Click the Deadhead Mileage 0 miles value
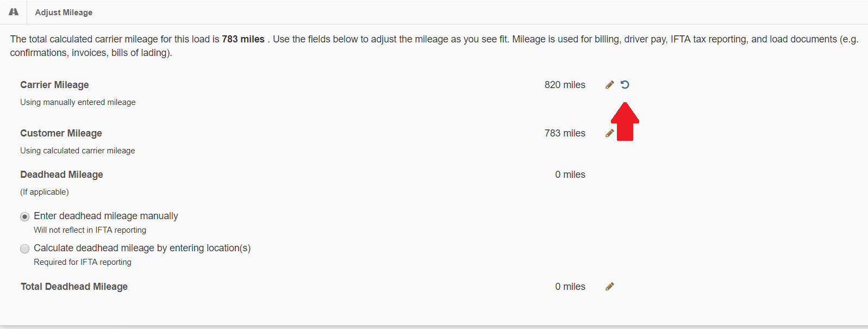This screenshot has width=868, height=329. coord(570,175)
